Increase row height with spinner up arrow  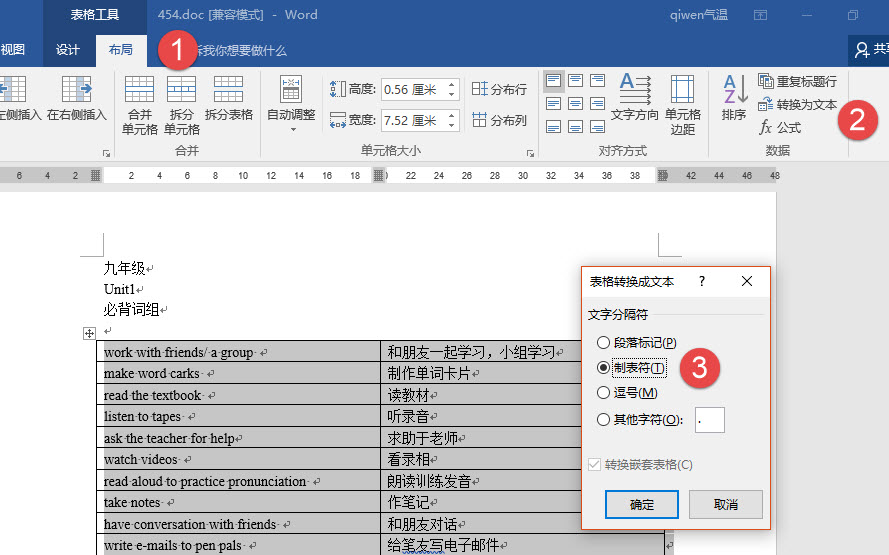pos(452,85)
